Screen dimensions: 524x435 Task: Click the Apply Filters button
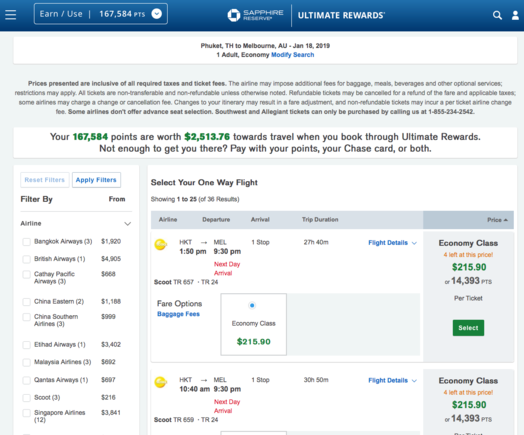click(x=96, y=180)
